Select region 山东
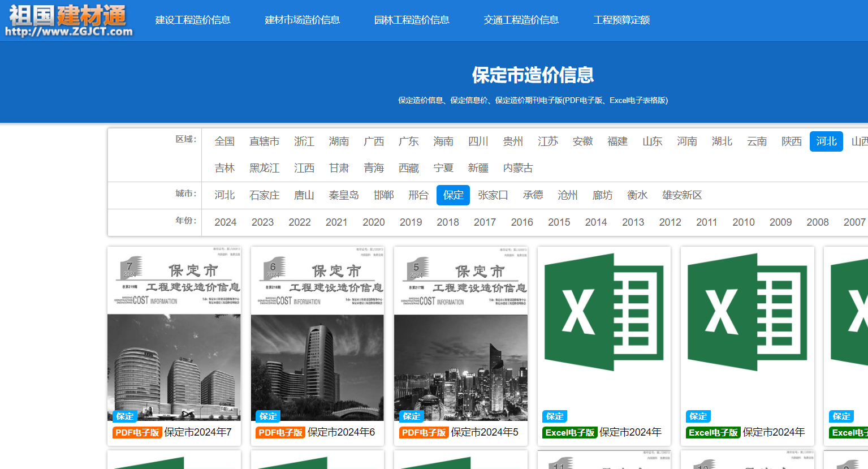Image resolution: width=868 pixels, height=469 pixels. pyautogui.click(x=653, y=141)
